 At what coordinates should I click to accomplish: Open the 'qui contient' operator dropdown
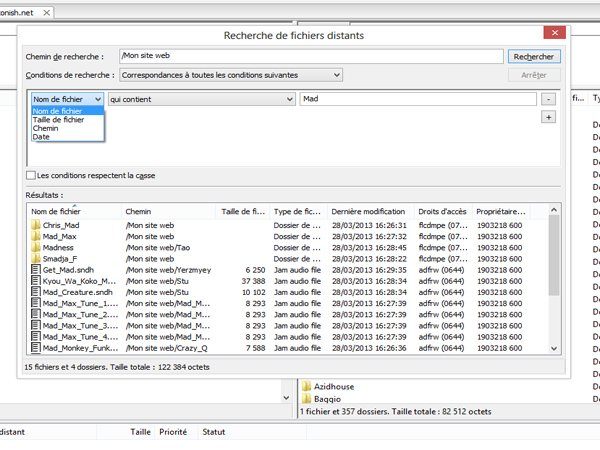pos(202,99)
